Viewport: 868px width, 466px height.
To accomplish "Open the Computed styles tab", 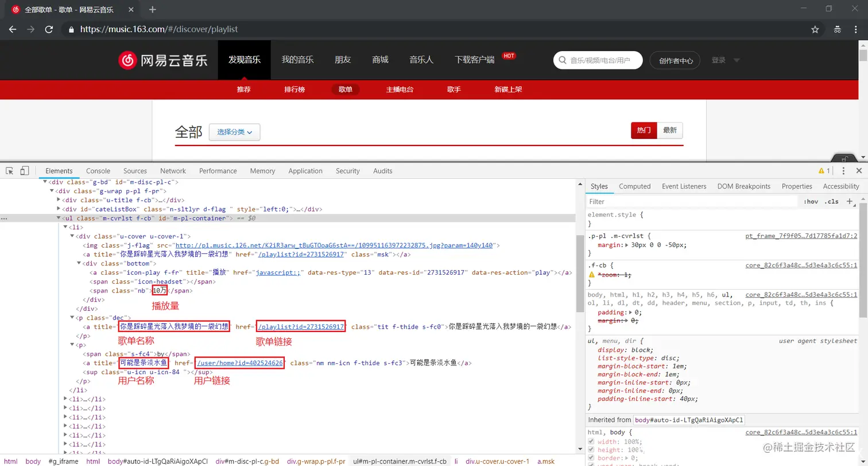I will (x=635, y=186).
